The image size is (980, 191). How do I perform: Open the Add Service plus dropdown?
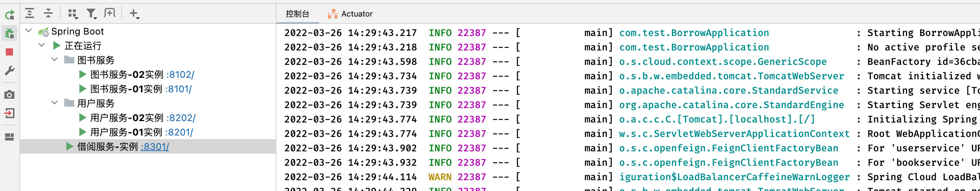pos(134,14)
